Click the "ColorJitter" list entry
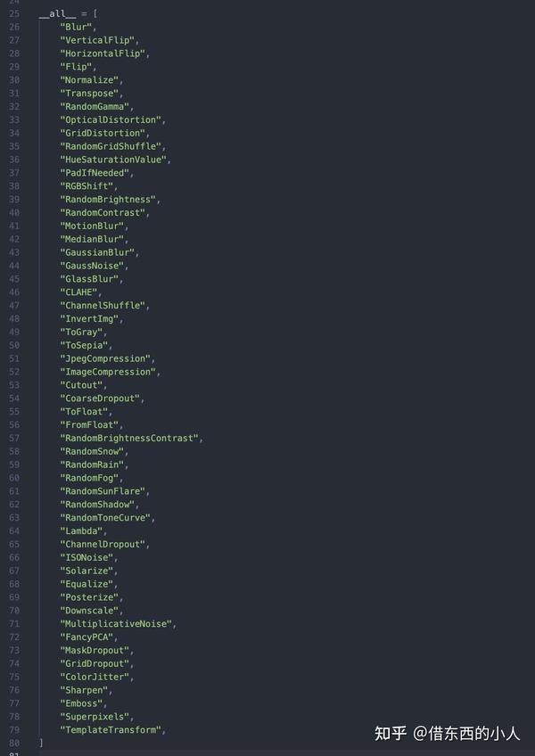 coord(95,677)
